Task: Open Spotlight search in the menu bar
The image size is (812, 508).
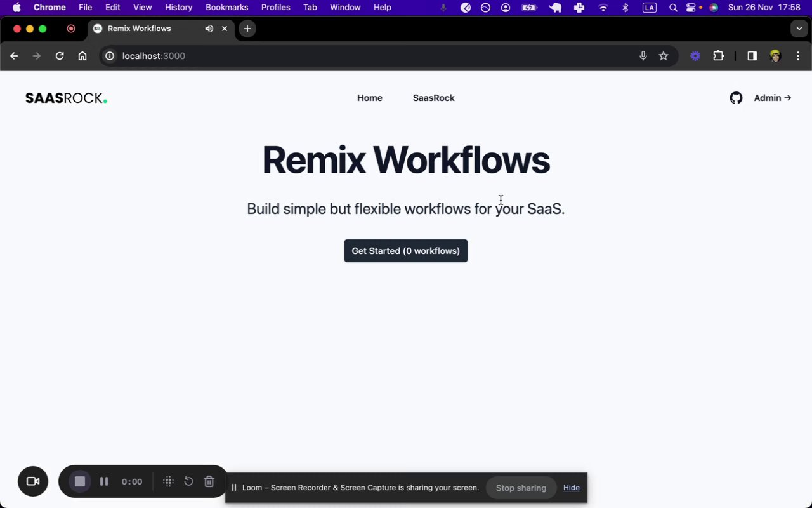Action: [x=673, y=8]
